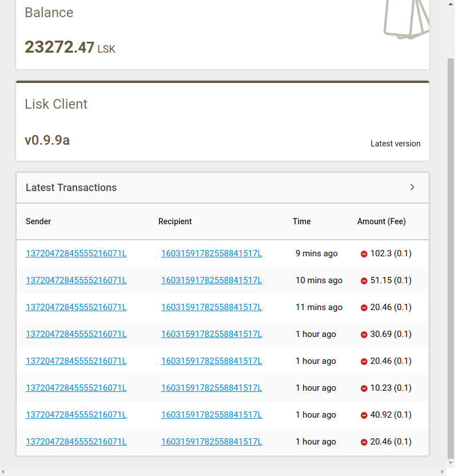Open sender link in 11 mins ago row
The height and width of the screenshot is (476, 455).
coord(76,307)
